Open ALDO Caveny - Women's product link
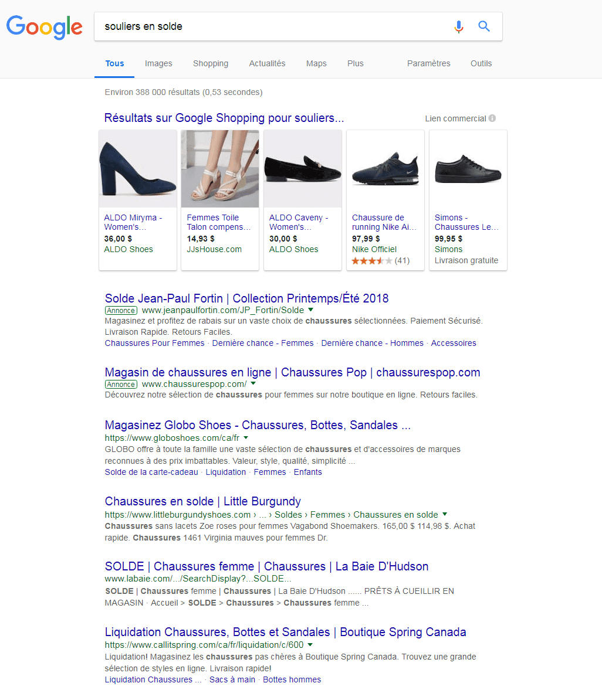602x700 pixels. pyautogui.click(x=298, y=222)
